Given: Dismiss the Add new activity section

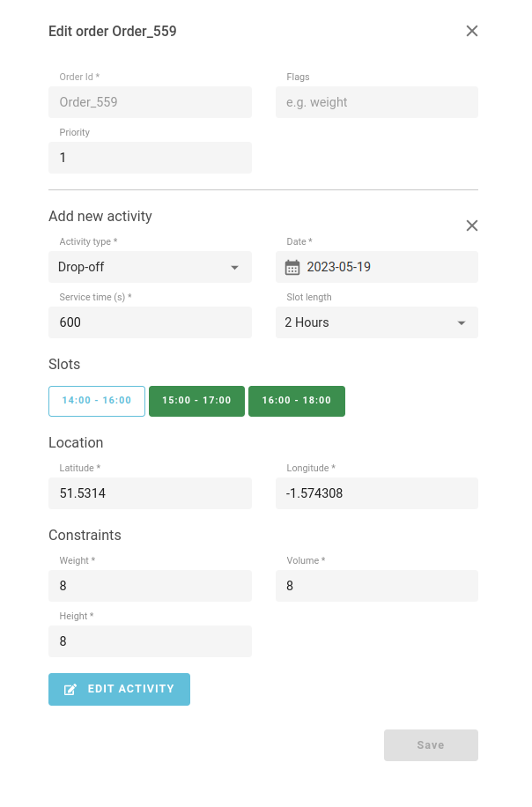Looking at the screenshot, I should pos(472,226).
